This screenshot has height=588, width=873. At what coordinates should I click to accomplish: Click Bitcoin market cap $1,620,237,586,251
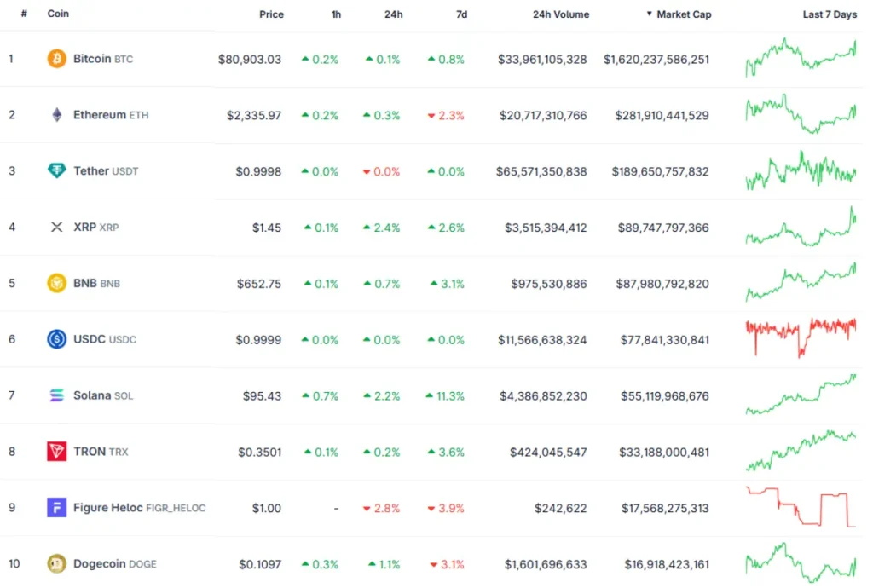click(x=656, y=60)
